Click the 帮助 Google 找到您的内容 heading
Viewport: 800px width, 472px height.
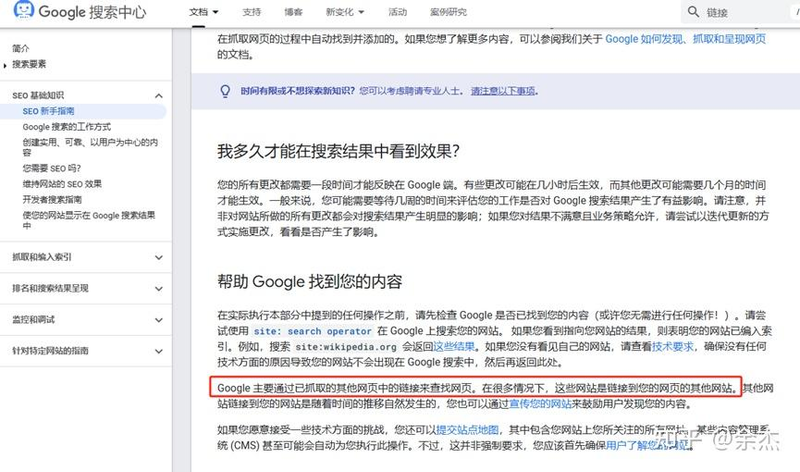310,281
